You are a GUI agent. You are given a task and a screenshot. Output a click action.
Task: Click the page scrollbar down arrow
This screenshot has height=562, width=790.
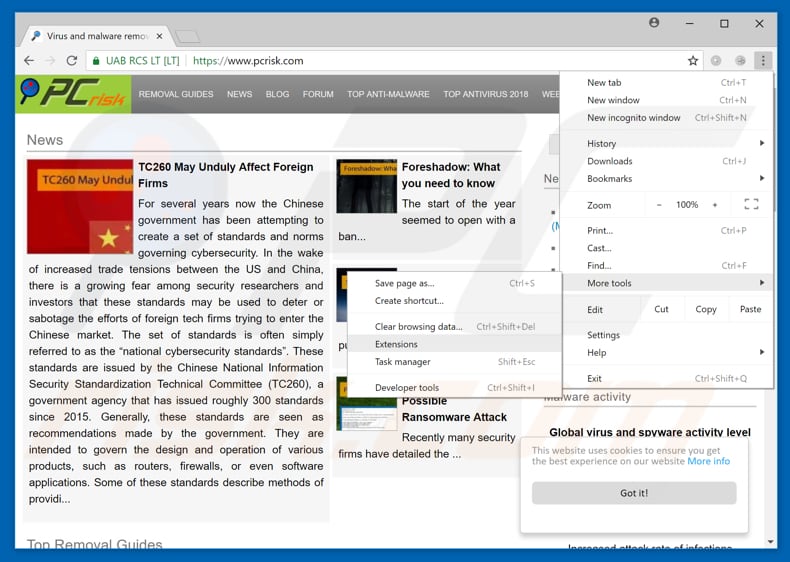[770, 542]
